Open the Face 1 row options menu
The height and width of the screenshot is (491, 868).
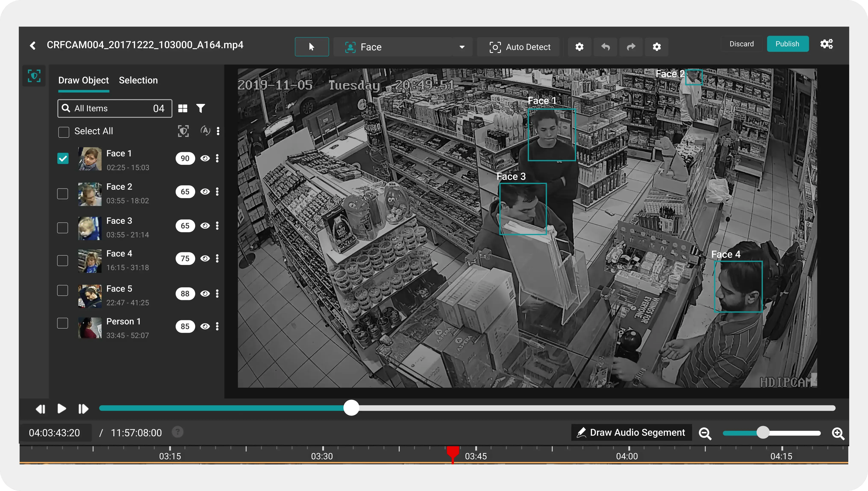click(217, 158)
